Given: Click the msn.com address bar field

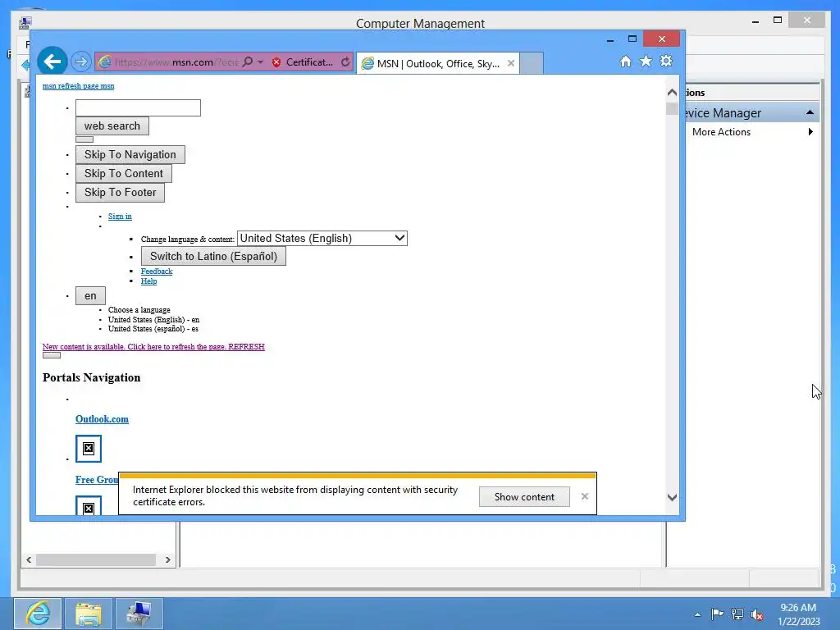Looking at the screenshot, I should coord(176,62).
